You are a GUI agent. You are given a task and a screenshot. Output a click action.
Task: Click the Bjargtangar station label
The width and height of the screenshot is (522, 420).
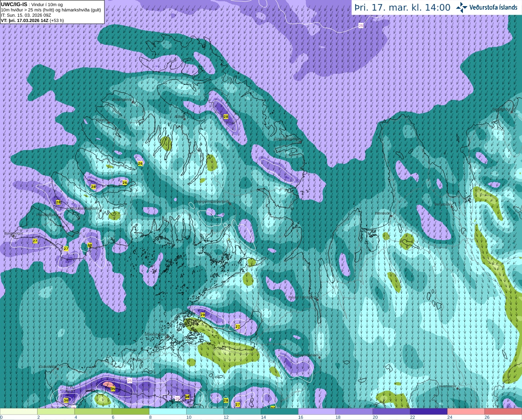click(x=13, y=233)
